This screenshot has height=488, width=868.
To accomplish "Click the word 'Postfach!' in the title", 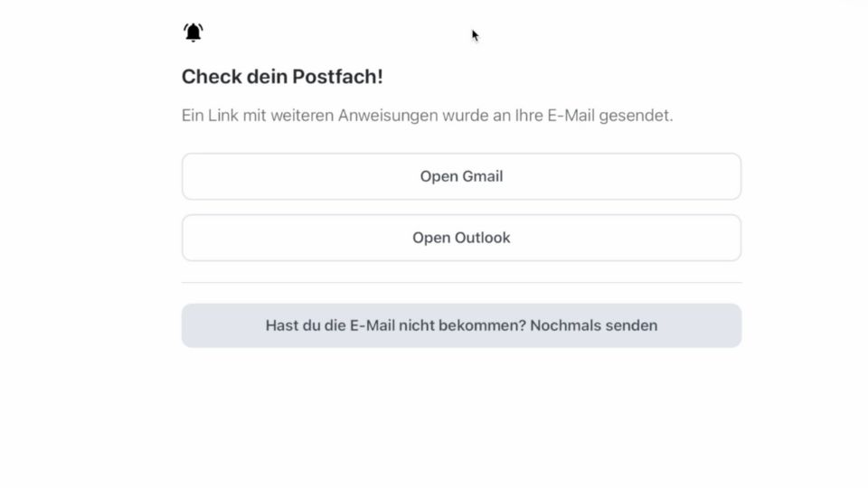I will coord(337,77).
